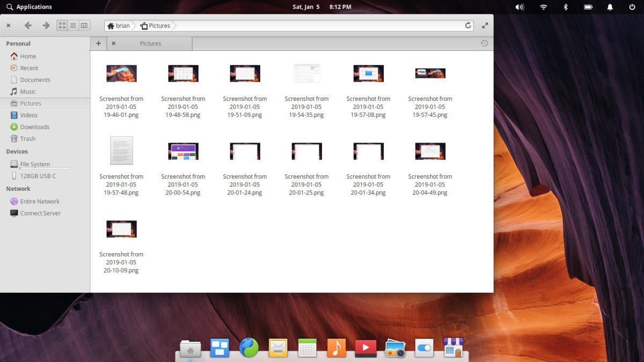
Task: Select screenshot 20-04-49.png thumbnail
Action: [430, 151]
